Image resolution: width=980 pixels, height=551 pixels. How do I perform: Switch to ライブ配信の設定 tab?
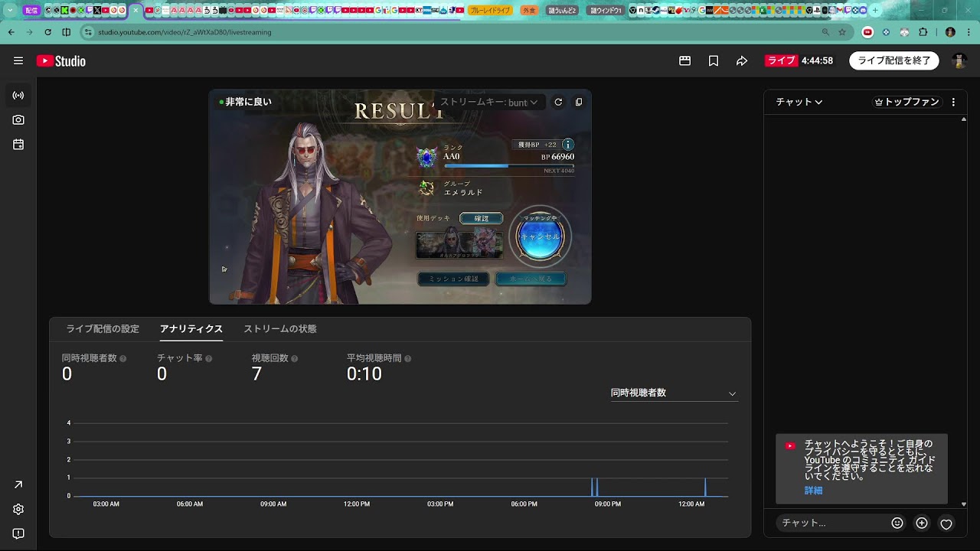(103, 329)
